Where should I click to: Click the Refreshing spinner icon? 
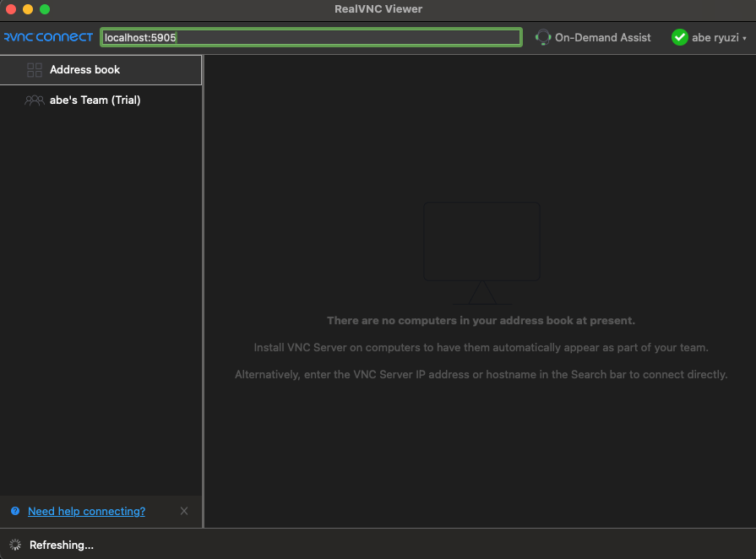[x=15, y=545]
